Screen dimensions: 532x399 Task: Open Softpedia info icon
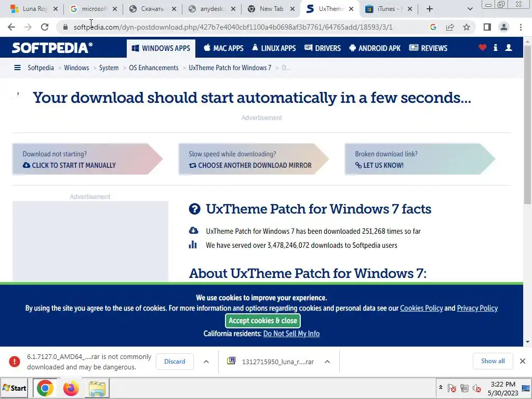click(495, 48)
